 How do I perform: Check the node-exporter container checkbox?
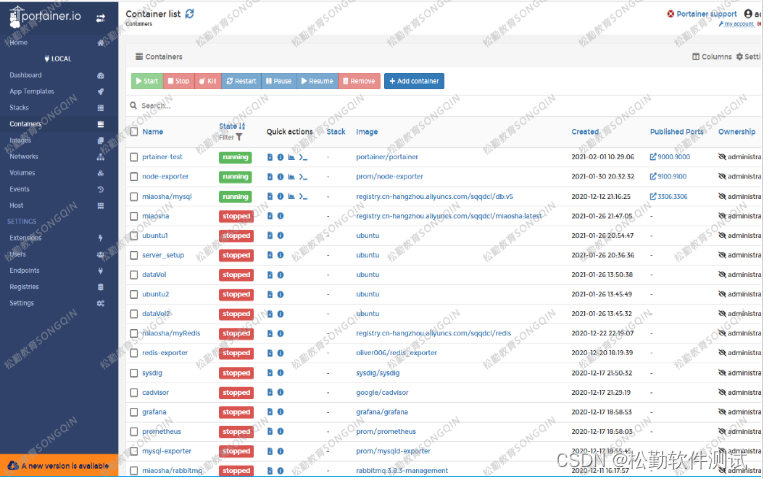click(x=134, y=177)
